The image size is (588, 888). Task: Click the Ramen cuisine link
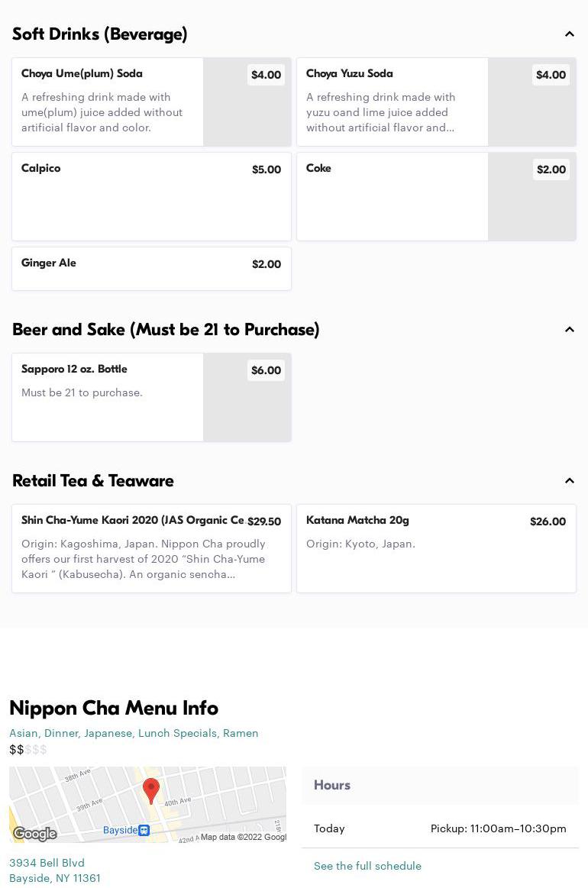tap(241, 733)
